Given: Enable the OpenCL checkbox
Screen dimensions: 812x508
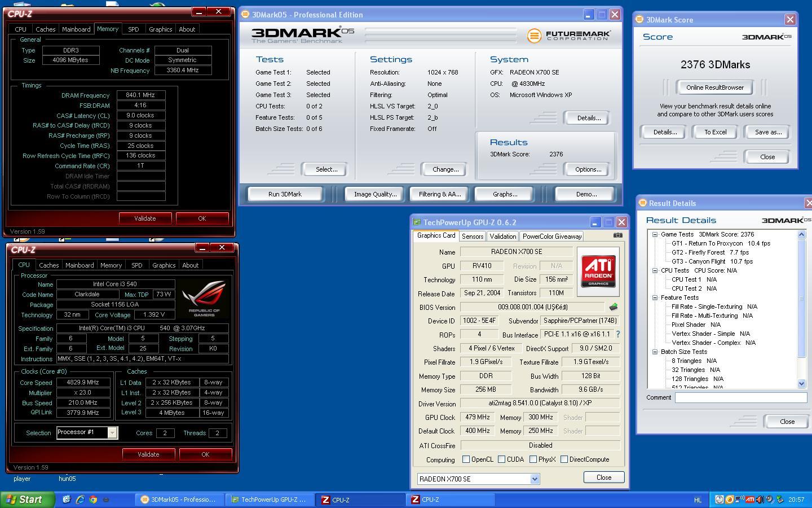Looking at the screenshot, I should coord(466,459).
